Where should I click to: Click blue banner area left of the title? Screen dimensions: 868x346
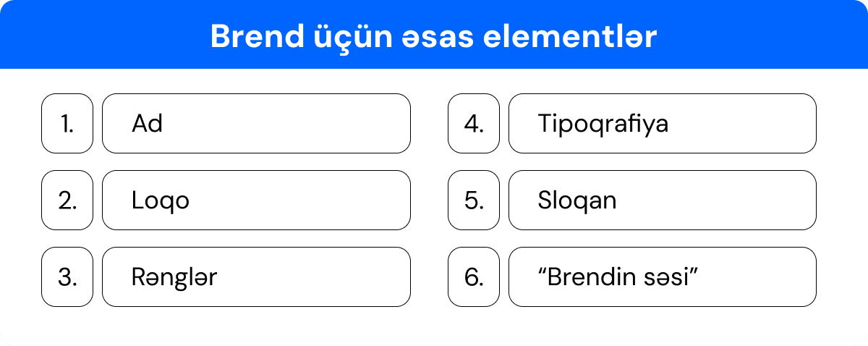(x=101, y=37)
